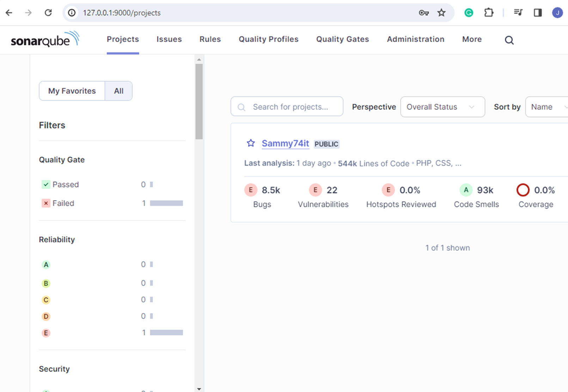The width and height of the screenshot is (568, 392).
Task: Filter Reliability by rating E
Action: [46, 333]
